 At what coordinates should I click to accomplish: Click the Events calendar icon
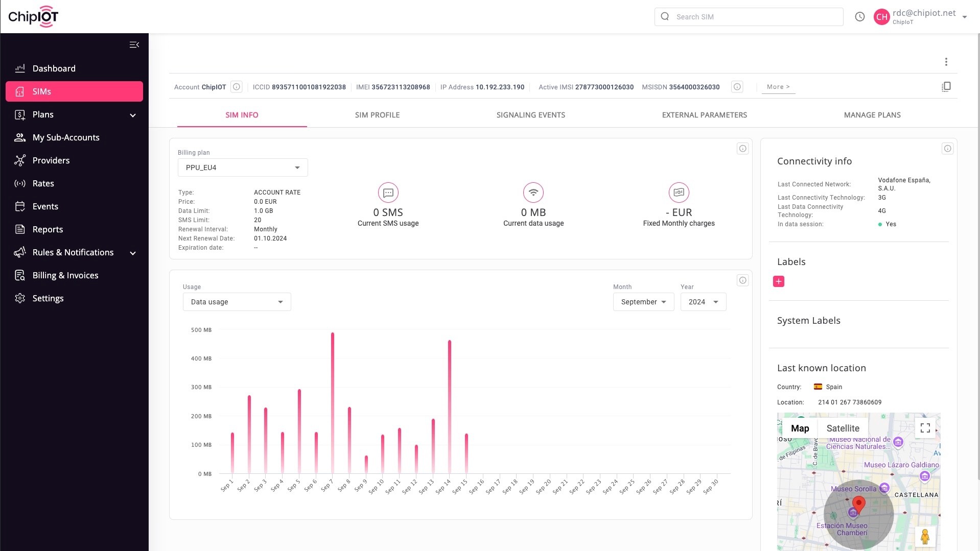[x=20, y=206]
